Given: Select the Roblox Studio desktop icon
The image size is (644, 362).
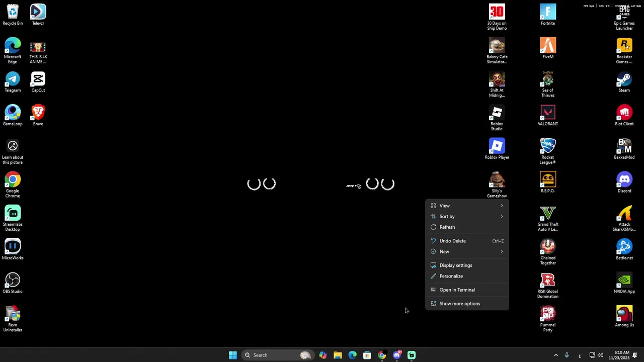Looking at the screenshot, I should pyautogui.click(x=497, y=118).
